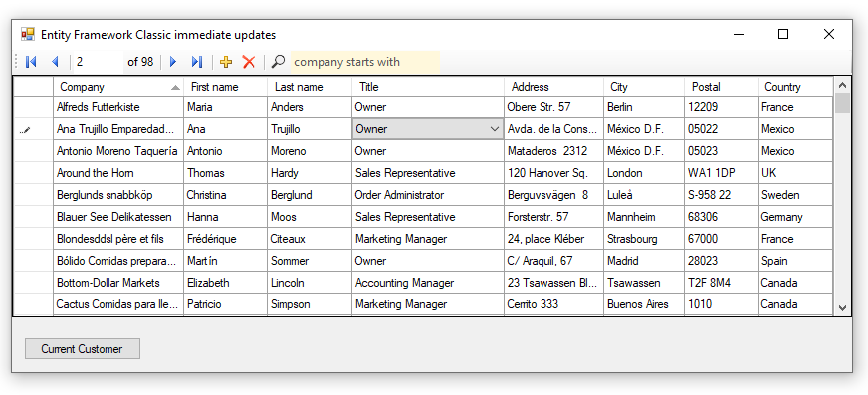Image resolution: width=868 pixels, height=395 pixels.
Task: Add new customer with plus icon
Action: [x=226, y=62]
